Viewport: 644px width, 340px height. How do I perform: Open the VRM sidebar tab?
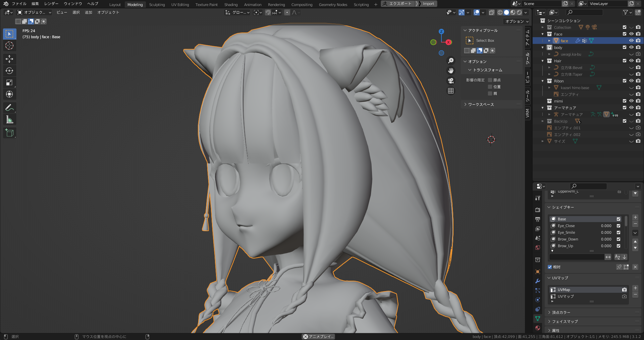tap(528, 114)
